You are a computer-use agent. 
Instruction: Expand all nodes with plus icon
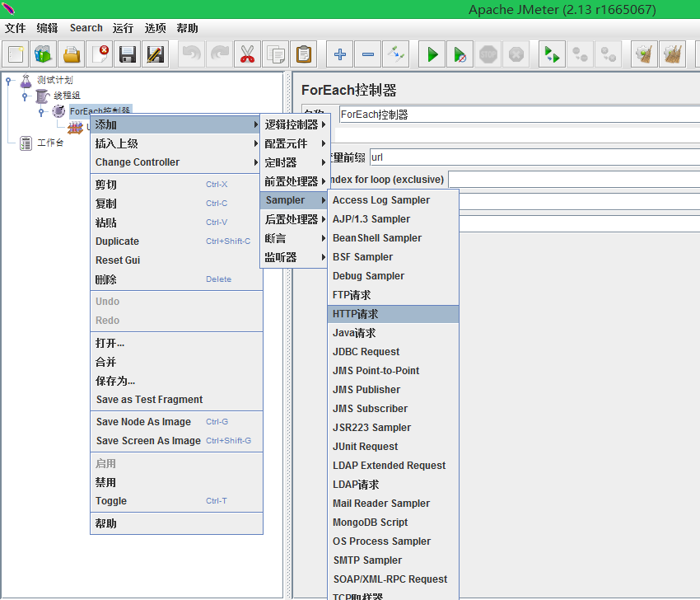click(x=340, y=54)
